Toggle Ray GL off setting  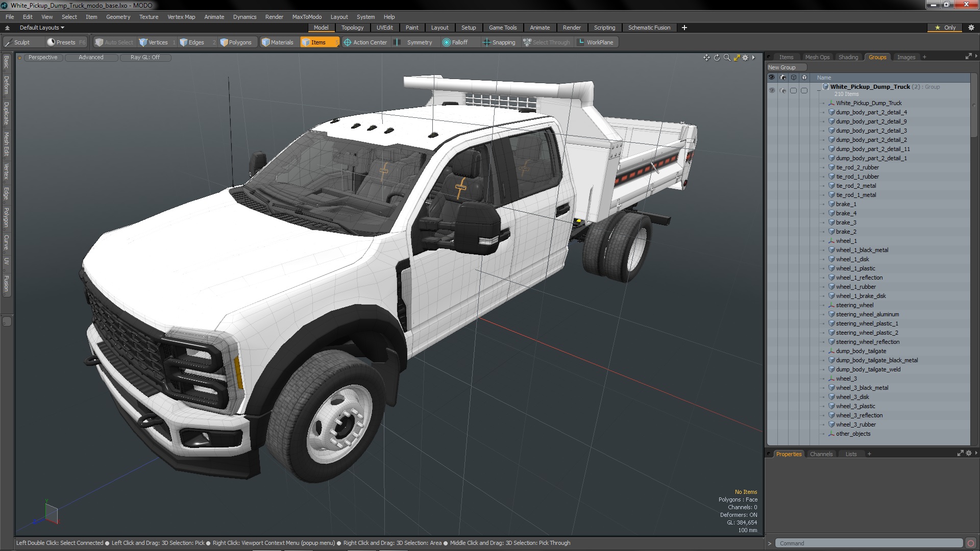tap(145, 58)
